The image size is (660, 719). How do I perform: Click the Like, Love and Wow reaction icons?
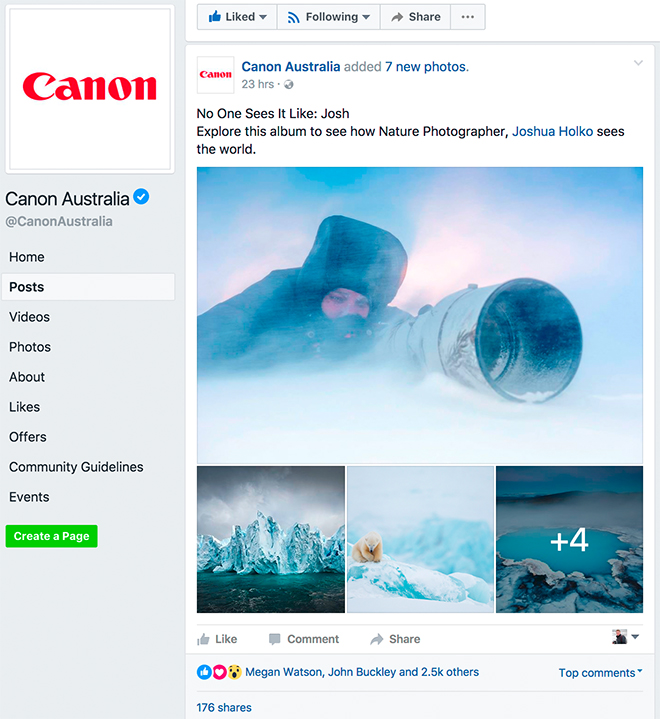[x=219, y=672]
